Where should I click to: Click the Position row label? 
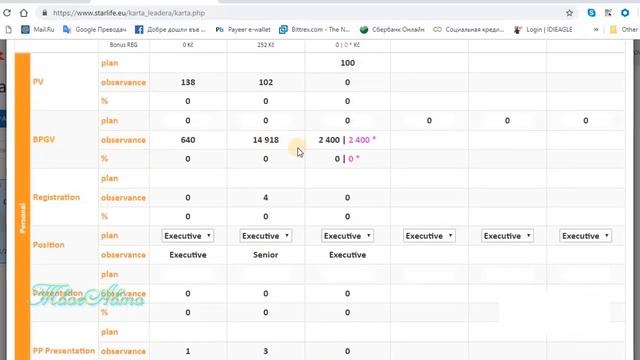pyautogui.click(x=49, y=245)
